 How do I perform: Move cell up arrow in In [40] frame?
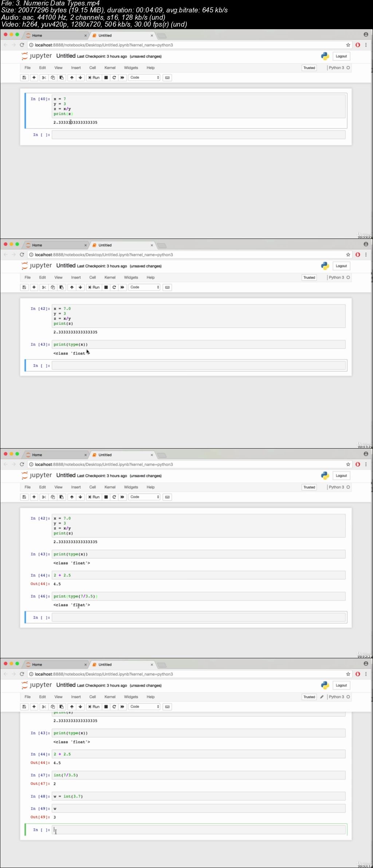coord(72,77)
